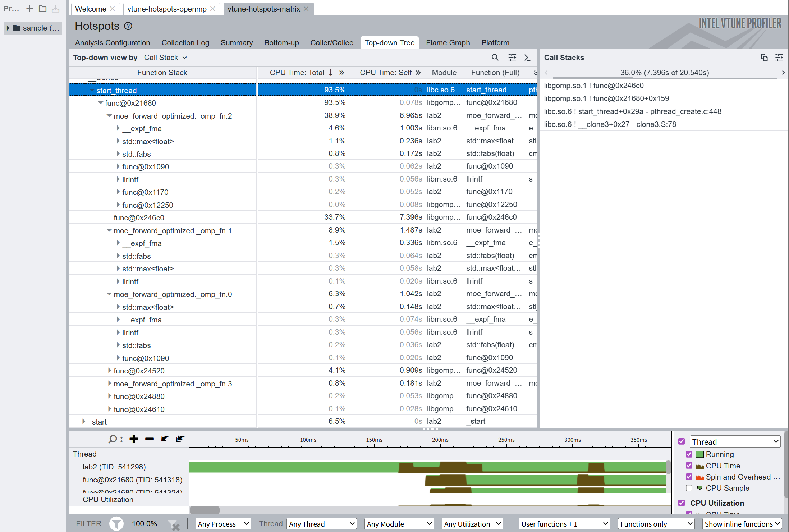Click the reset zoom icon in timeline

coord(180,439)
